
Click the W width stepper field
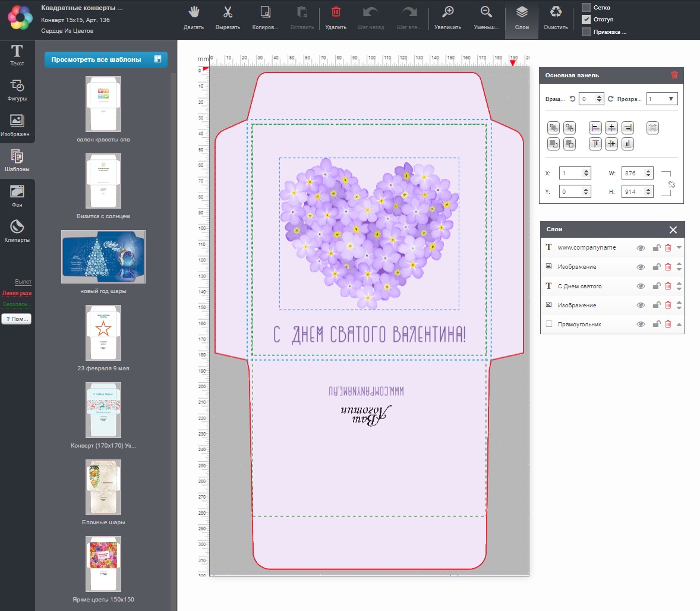coord(638,174)
